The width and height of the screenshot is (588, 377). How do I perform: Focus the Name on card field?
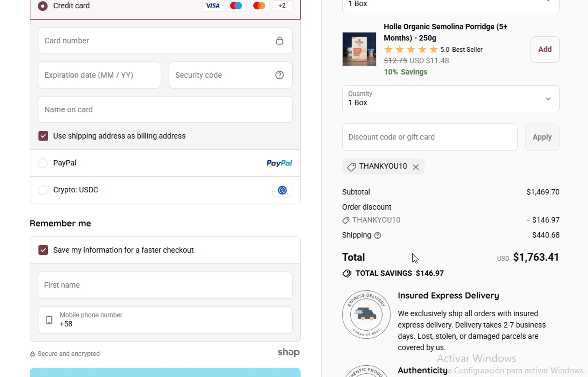[x=165, y=109]
